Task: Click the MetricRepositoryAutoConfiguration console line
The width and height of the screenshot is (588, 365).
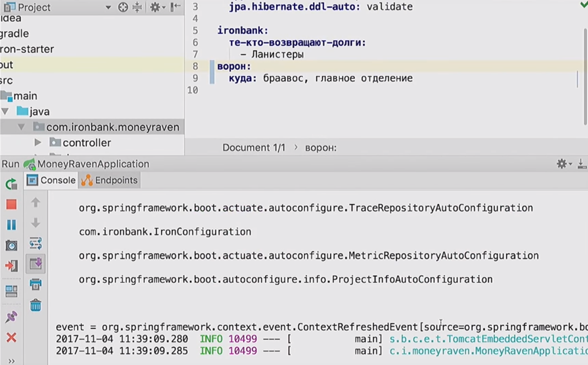Action: tap(309, 256)
